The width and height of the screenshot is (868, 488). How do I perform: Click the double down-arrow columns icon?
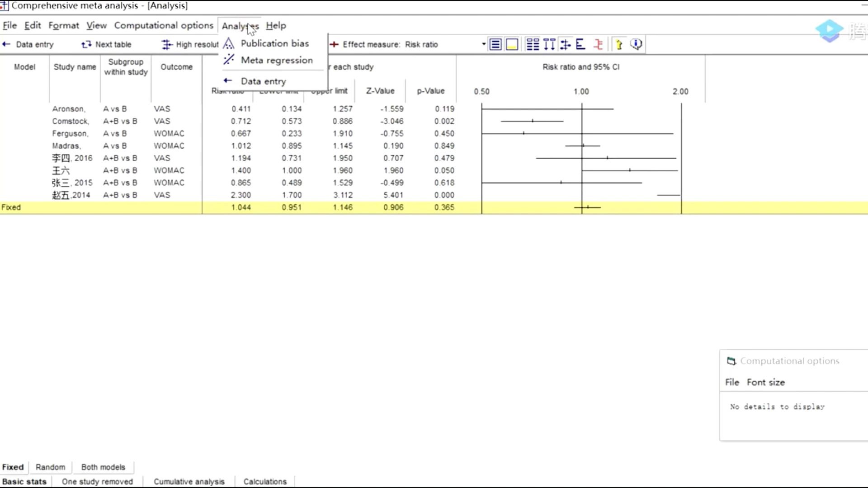click(x=549, y=44)
